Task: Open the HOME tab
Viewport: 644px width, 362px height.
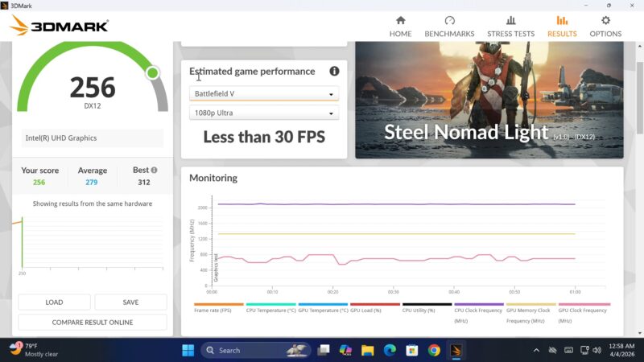Action: click(400, 27)
